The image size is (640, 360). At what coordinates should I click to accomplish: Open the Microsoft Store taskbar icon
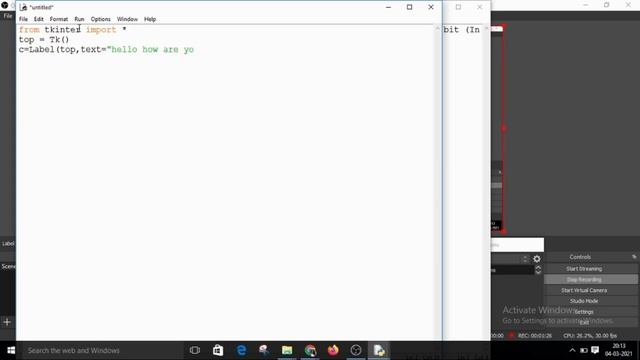click(x=218, y=350)
